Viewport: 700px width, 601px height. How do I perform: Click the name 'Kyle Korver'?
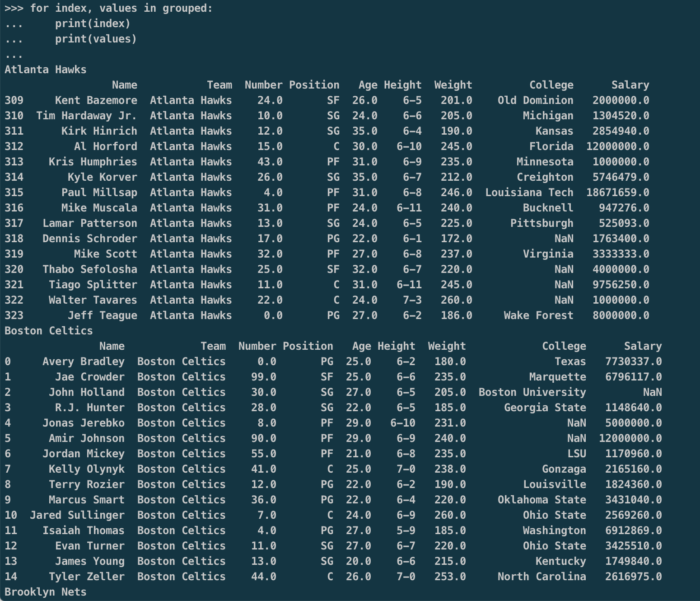pyautogui.click(x=103, y=177)
